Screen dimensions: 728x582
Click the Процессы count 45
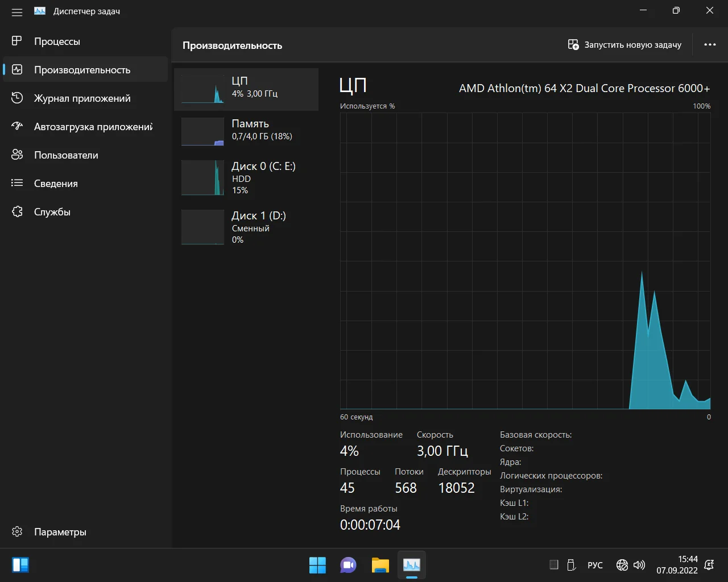pos(348,488)
